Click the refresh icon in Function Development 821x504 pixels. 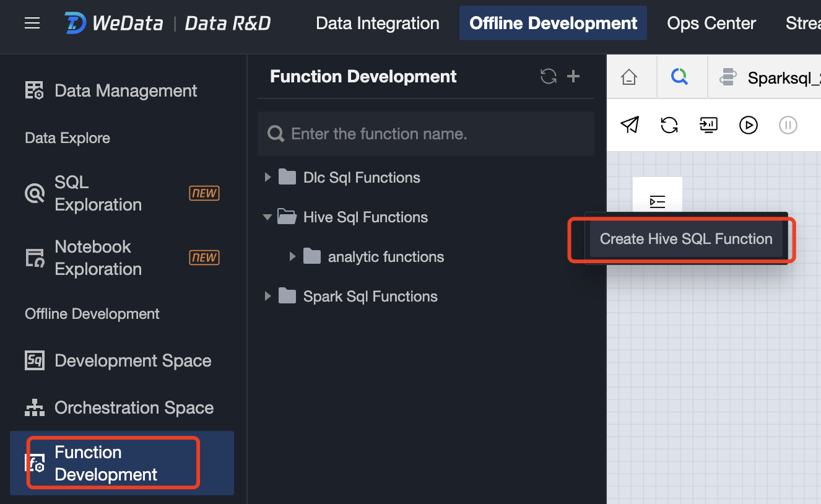click(x=548, y=76)
